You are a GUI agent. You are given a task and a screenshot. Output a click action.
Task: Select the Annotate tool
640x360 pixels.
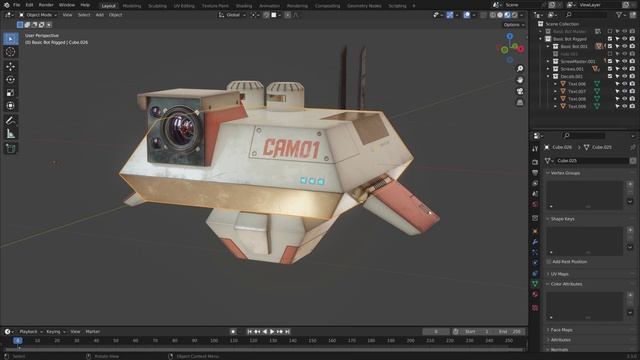tap(11, 120)
